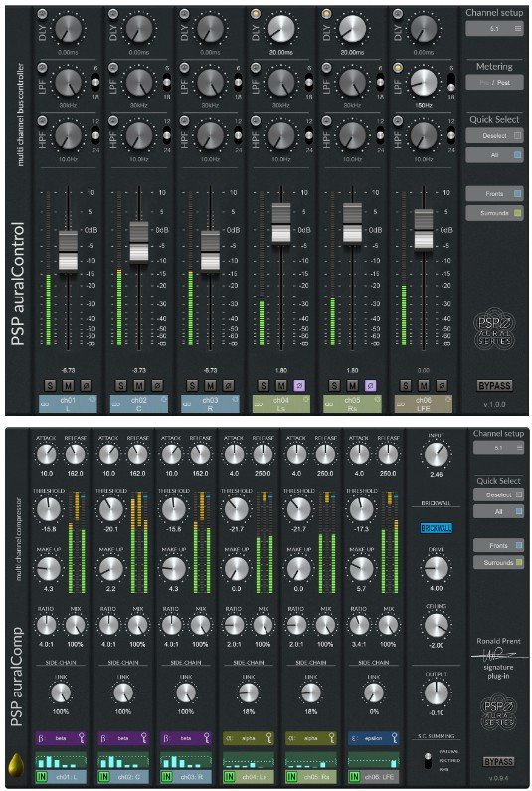Toggle the IN button for ch04 Ls compressor

pos(229,776)
